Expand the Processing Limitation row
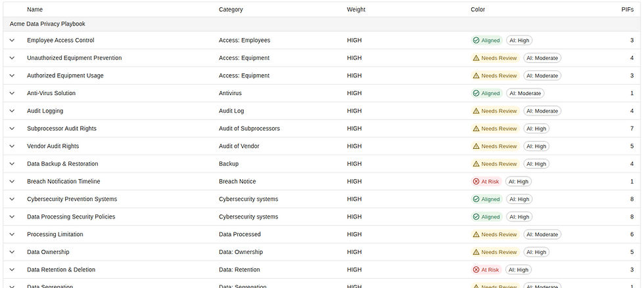This screenshot has height=288, width=644. tap(12, 234)
